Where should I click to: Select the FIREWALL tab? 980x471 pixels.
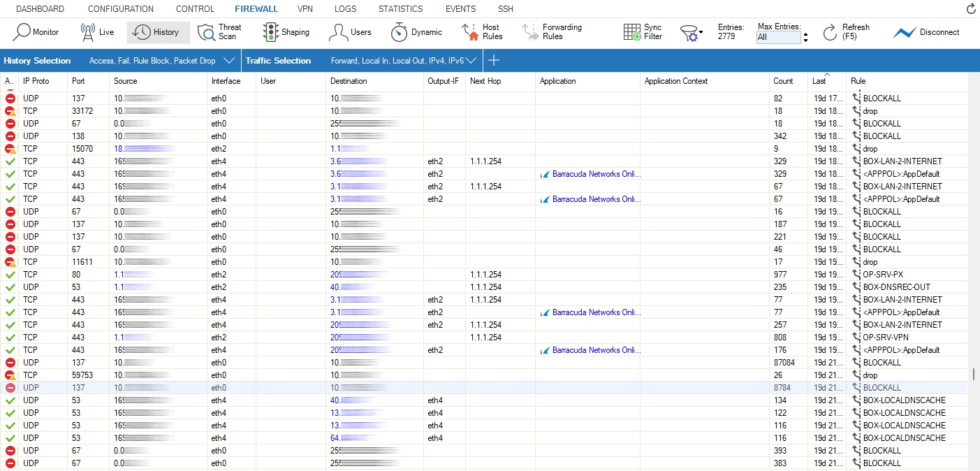256,9
